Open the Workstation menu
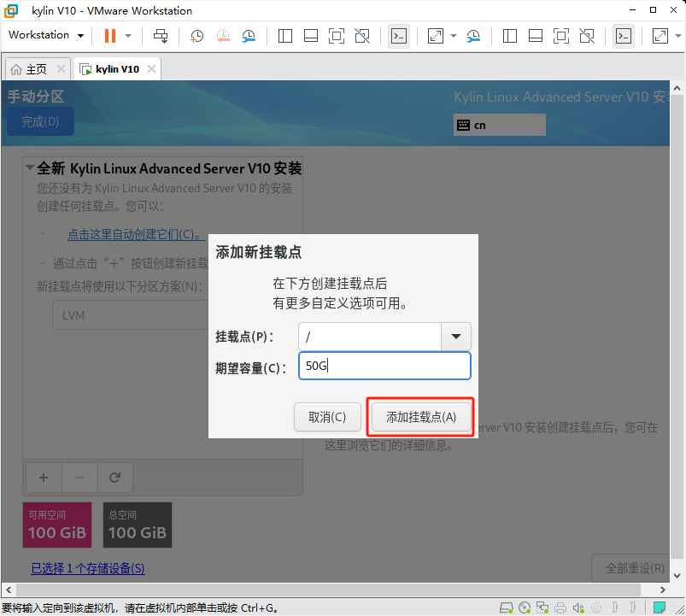This screenshot has height=616, width=686. [x=46, y=35]
